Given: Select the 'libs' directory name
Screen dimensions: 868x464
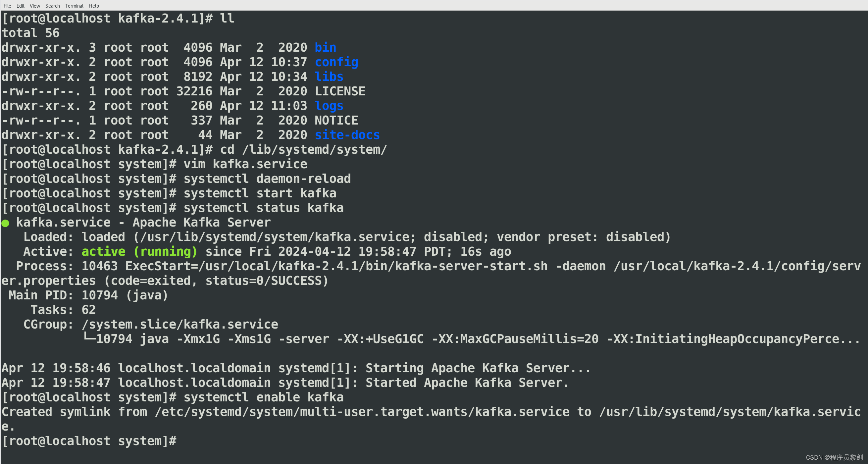Looking at the screenshot, I should 329,77.
